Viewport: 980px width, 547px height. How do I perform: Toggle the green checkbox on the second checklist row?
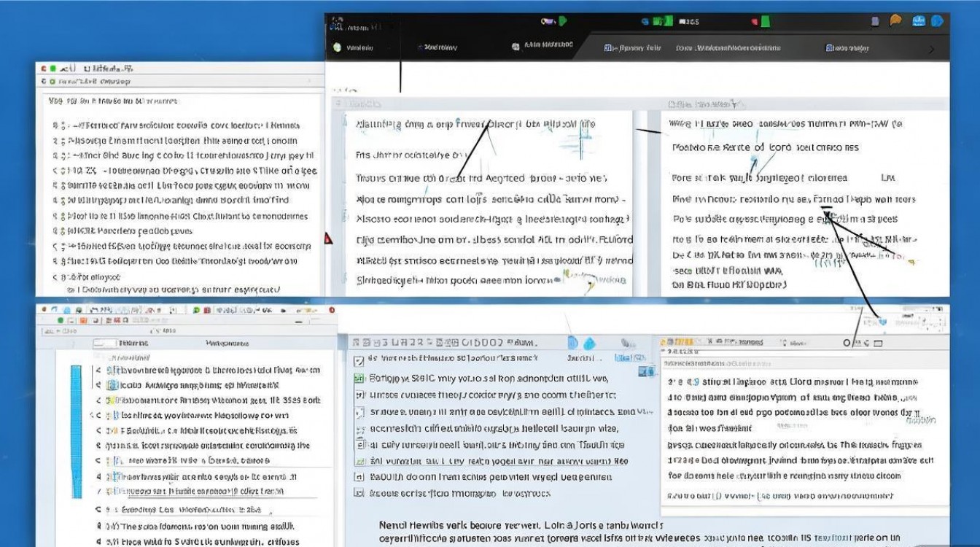pyautogui.click(x=358, y=379)
